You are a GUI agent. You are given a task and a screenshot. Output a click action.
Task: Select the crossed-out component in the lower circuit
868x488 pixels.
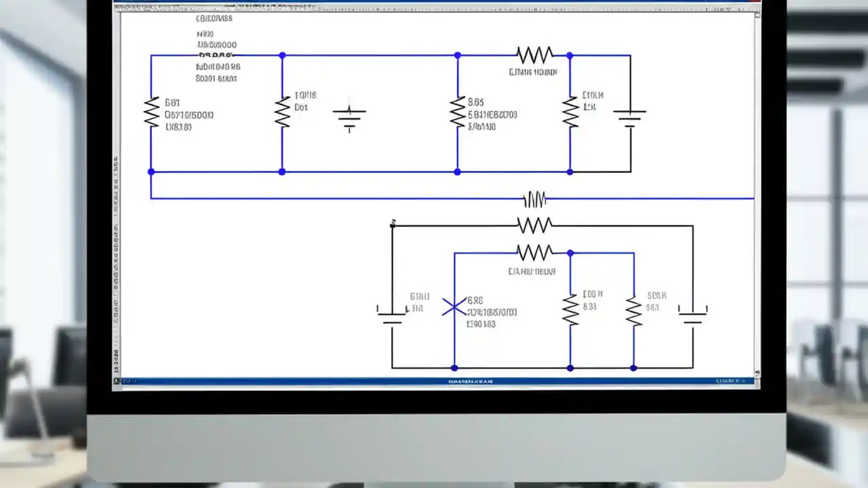455,308
